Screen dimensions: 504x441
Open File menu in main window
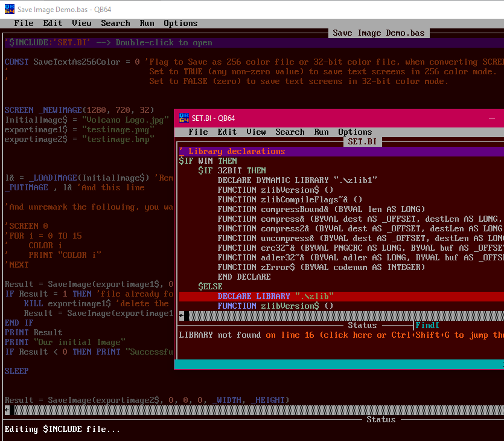(24, 23)
